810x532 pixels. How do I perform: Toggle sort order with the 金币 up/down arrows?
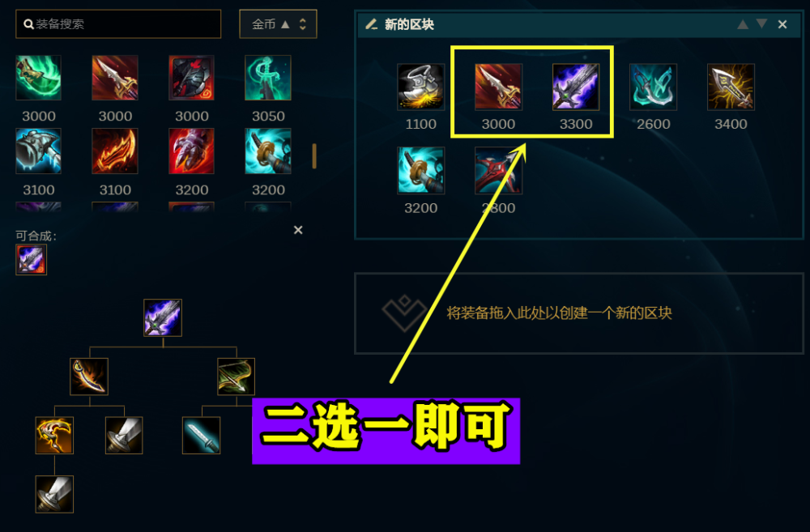point(303,23)
